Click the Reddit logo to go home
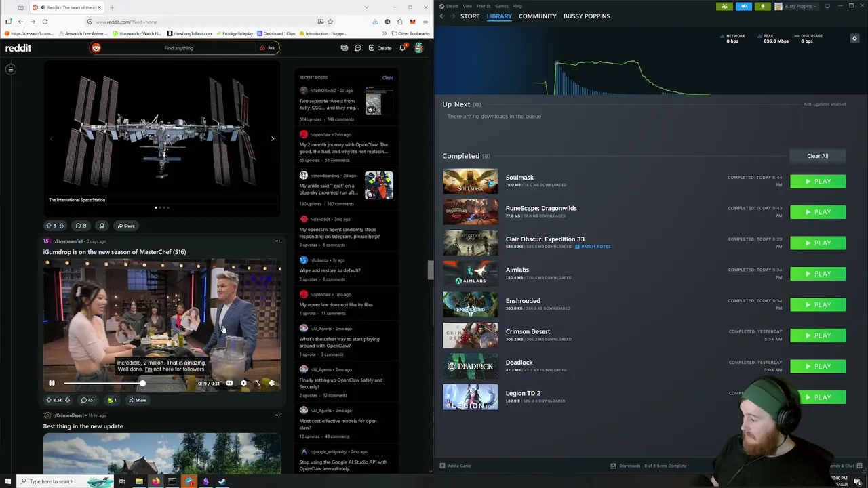 (18, 48)
